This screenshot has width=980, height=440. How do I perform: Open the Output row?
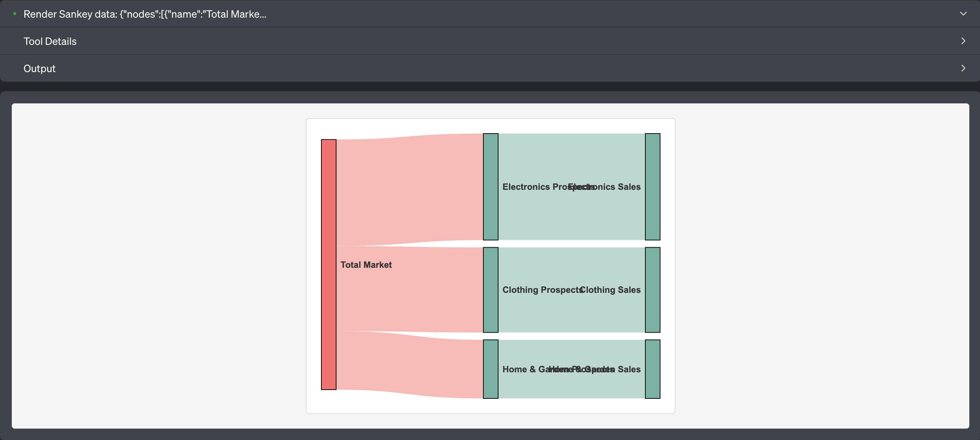click(x=490, y=68)
